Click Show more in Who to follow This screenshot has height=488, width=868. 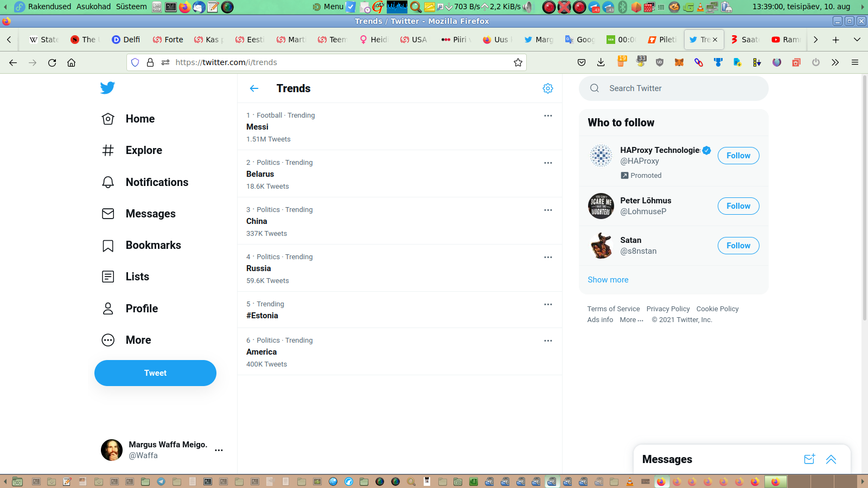tap(608, 280)
